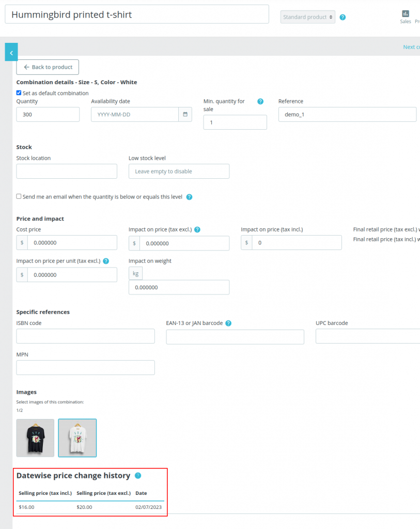This screenshot has height=529, width=420.
Task: Focus the UPC barcode field
Action: coord(368,336)
